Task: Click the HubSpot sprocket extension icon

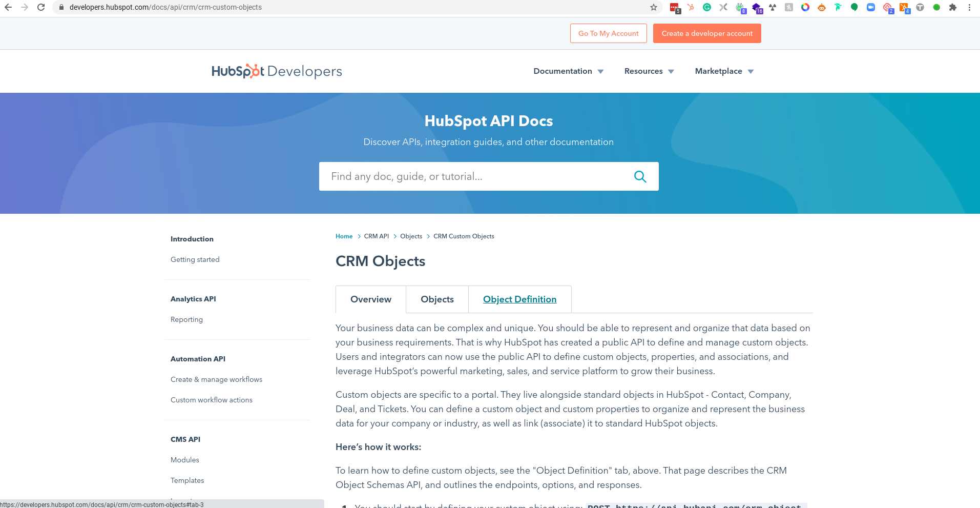Action: coord(691,7)
